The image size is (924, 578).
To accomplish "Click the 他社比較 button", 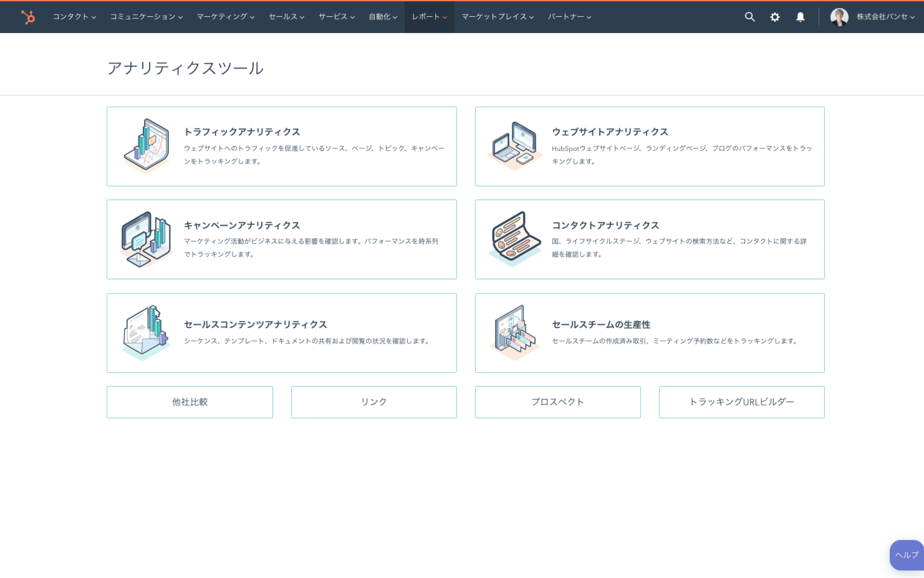I will (x=190, y=402).
